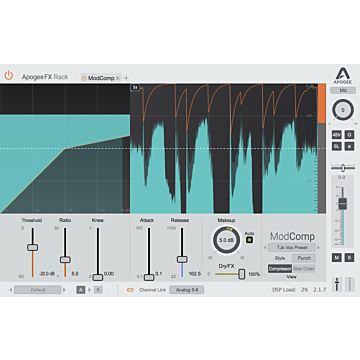Click the Ratio slider handle
The height and width of the screenshot is (360, 360).
pos(65,259)
